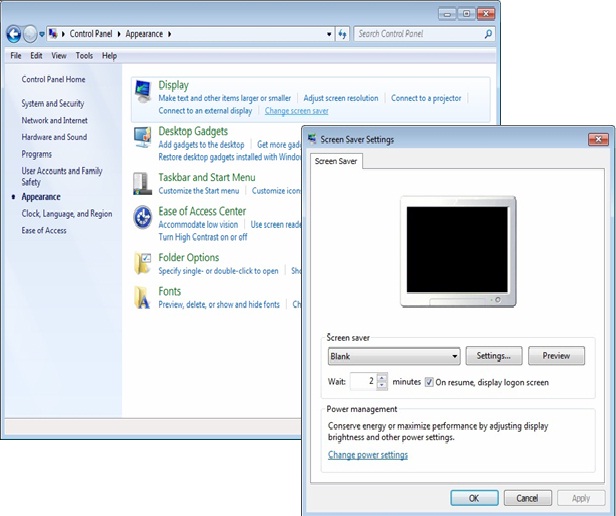Image resolution: width=616 pixels, height=516 pixels.
Task: Click Make text and other items larger or smaller
Action: [225, 98]
